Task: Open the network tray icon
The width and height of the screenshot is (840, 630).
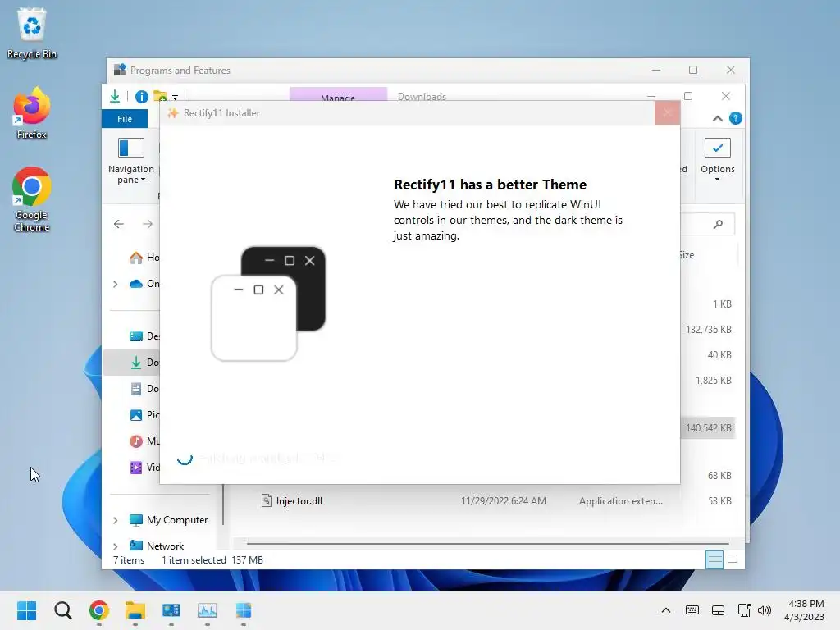Action: pyautogui.click(x=744, y=610)
